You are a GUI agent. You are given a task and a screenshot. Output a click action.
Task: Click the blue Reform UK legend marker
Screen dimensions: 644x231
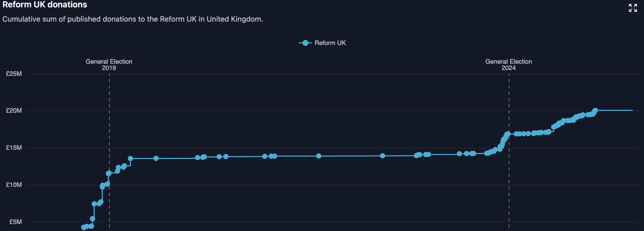tap(305, 43)
